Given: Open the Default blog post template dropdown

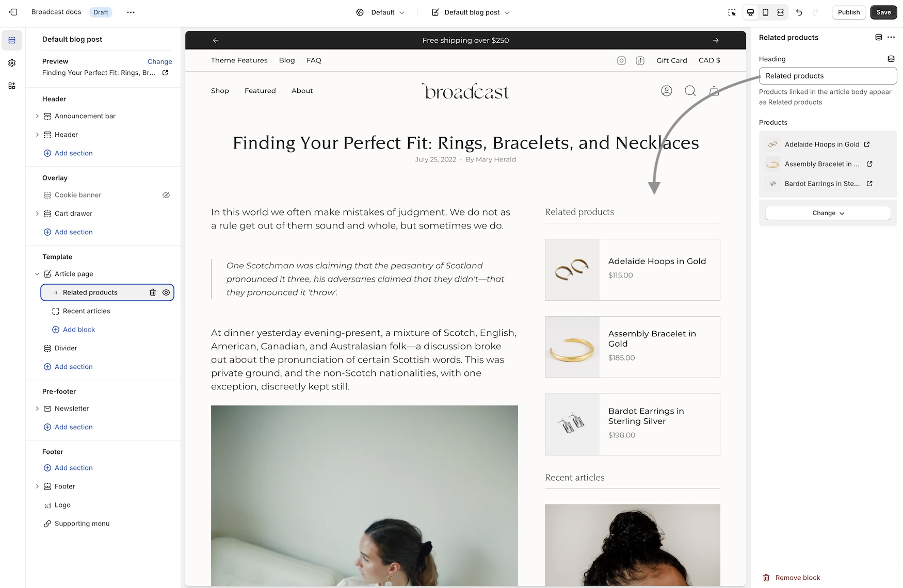Looking at the screenshot, I should 471,12.
